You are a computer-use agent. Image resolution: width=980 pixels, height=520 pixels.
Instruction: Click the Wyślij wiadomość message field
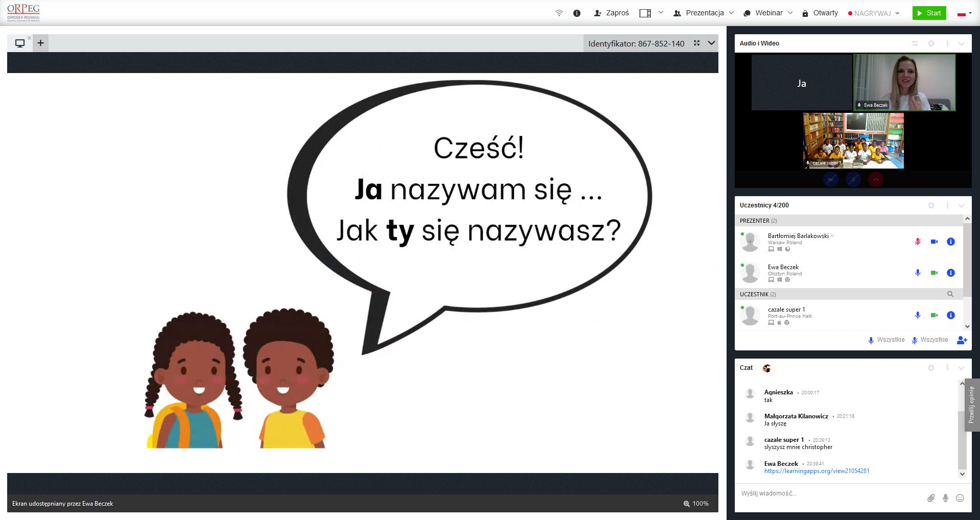click(828, 493)
